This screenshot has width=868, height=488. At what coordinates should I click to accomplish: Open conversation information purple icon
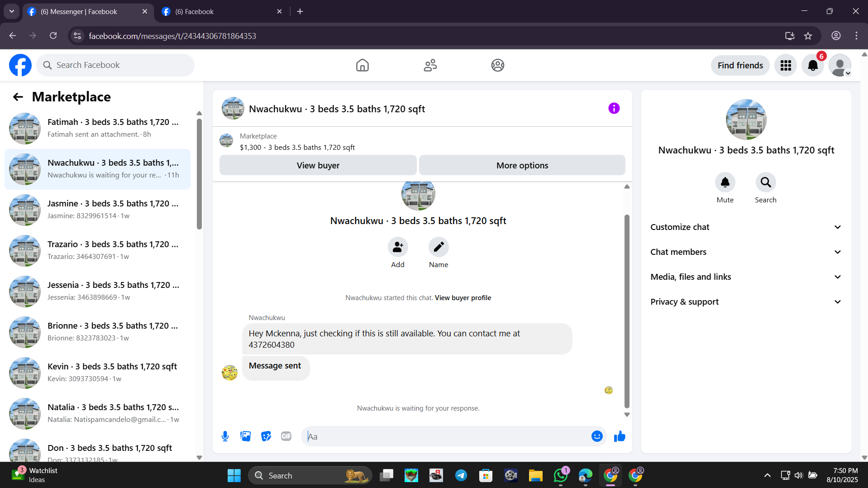click(x=614, y=108)
